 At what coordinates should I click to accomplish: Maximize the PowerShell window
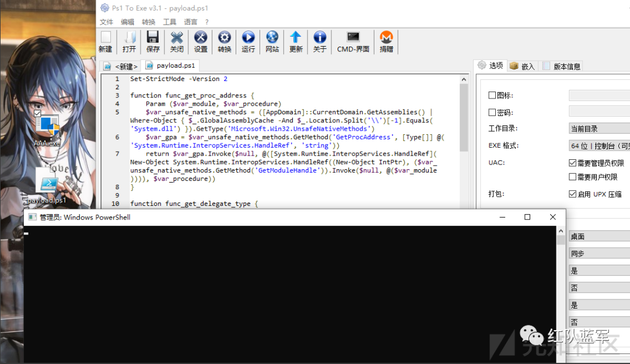pyautogui.click(x=527, y=217)
